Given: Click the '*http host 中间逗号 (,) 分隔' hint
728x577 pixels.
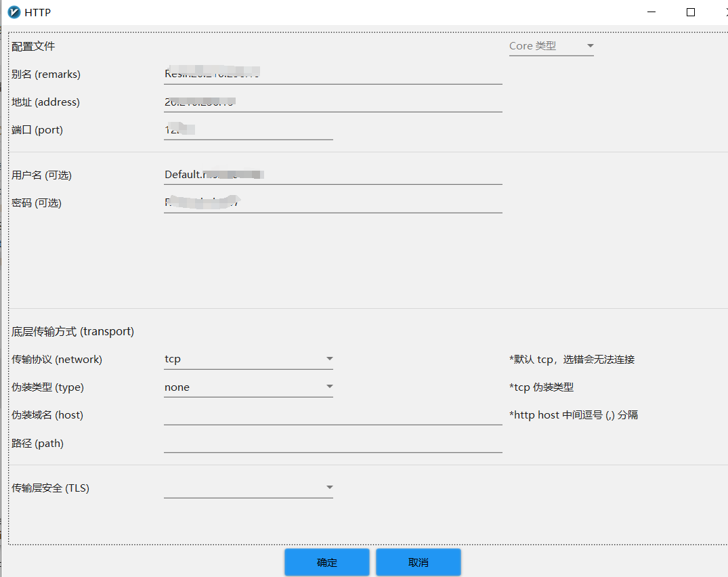Looking at the screenshot, I should (x=574, y=415).
